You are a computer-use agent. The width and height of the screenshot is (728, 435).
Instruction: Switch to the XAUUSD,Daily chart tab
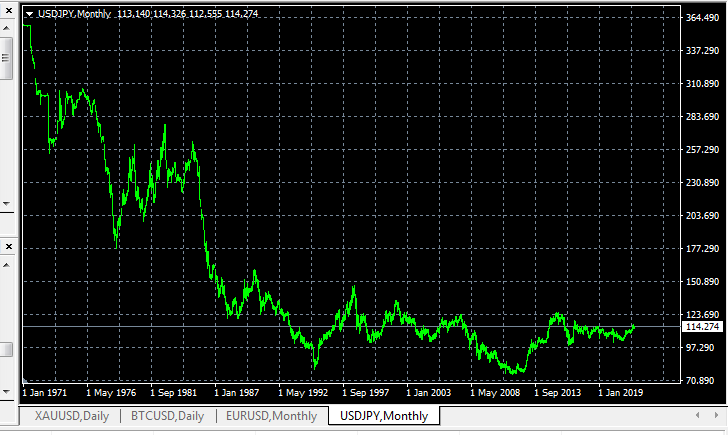tap(72, 416)
